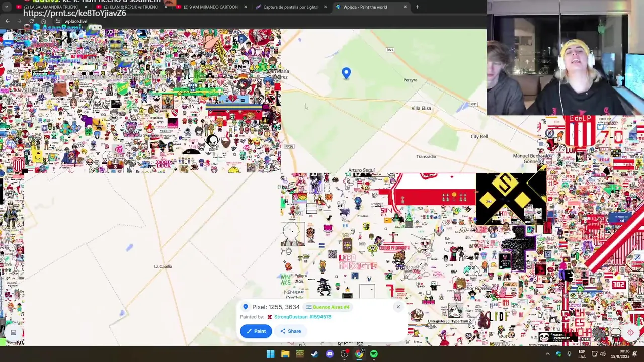Switch to 9 AM MIRANDO CARTOON tab
The height and width of the screenshot is (362, 644).
click(x=210, y=7)
